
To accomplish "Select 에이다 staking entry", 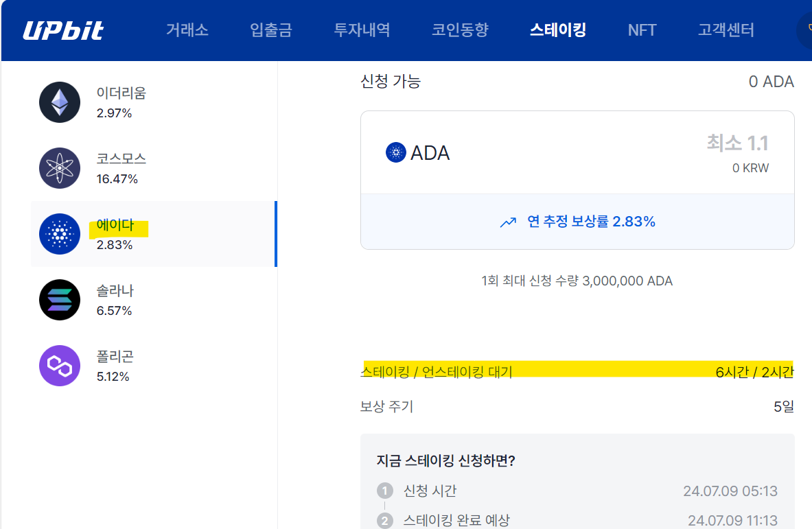I will click(x=154, y=234).
